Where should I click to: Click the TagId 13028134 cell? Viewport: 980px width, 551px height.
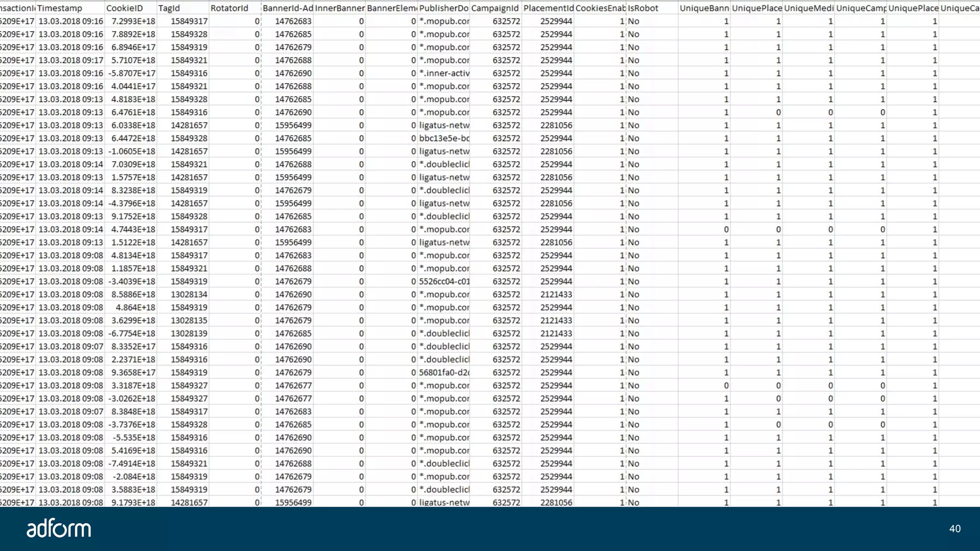tap(189, 295)
